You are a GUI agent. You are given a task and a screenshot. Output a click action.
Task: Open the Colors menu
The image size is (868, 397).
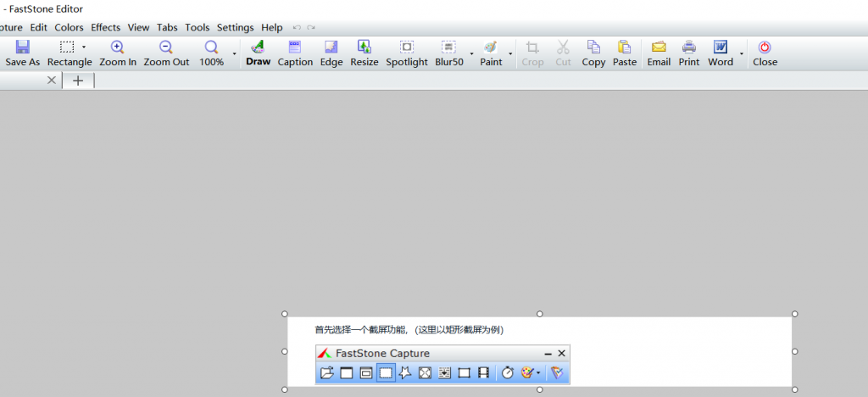[x=70, y=27]
